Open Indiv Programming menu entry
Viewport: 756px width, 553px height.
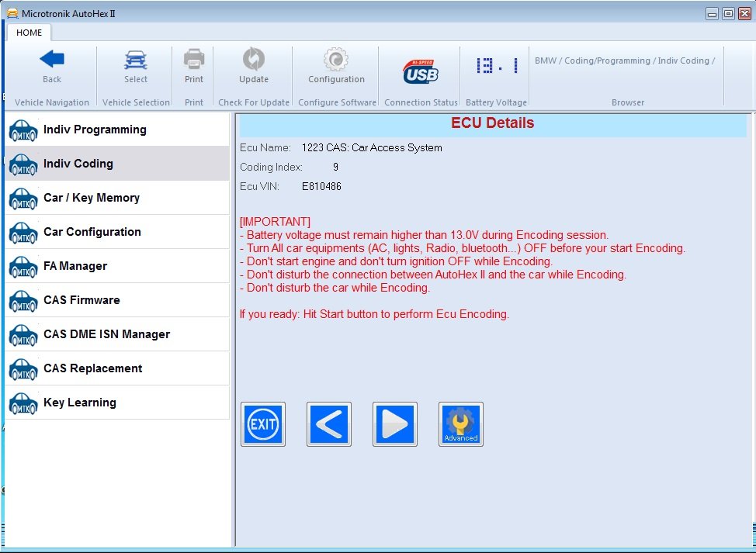point(117,130)
